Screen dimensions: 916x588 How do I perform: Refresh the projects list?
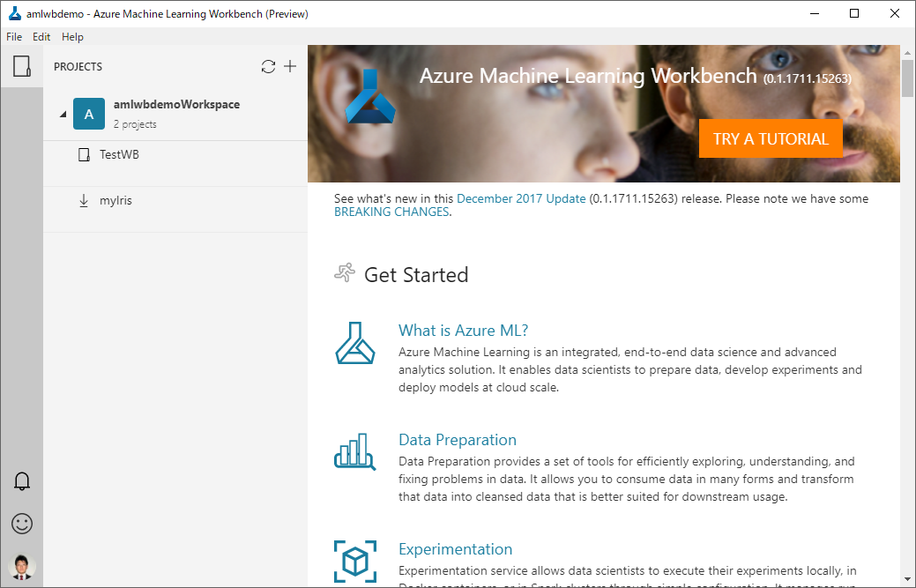pyautogui.click(x=268, y=67)
